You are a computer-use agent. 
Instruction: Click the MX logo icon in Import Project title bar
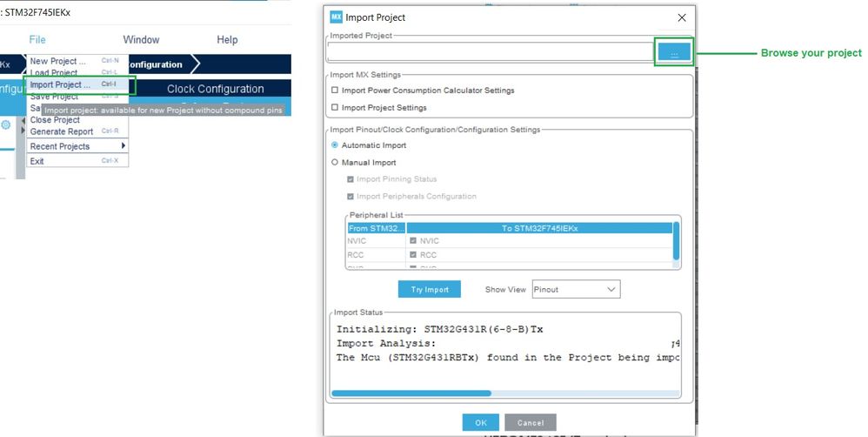(x=336, y=17)
